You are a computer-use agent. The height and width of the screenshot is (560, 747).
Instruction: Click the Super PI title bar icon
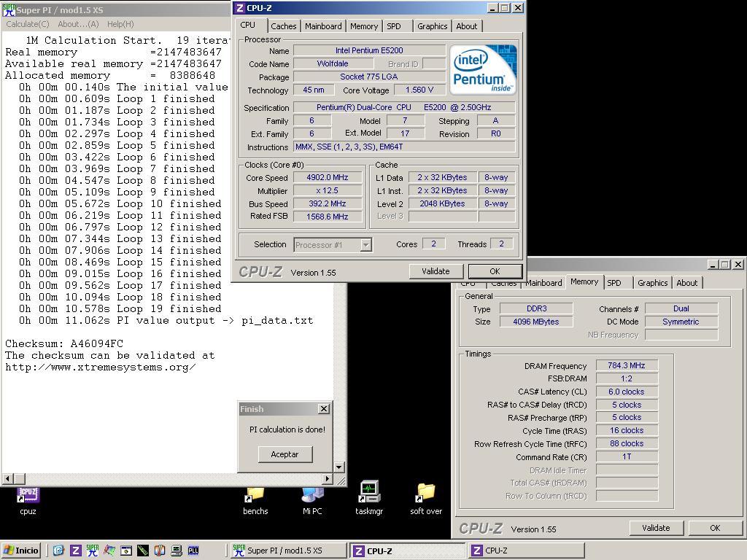click(x=9, y=9)
